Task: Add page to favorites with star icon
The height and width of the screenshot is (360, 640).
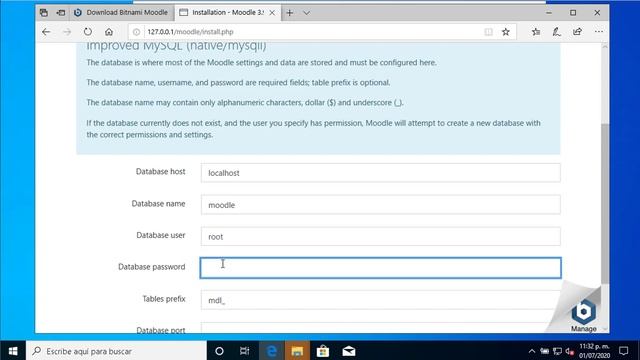Action: [x=506, y=32]
